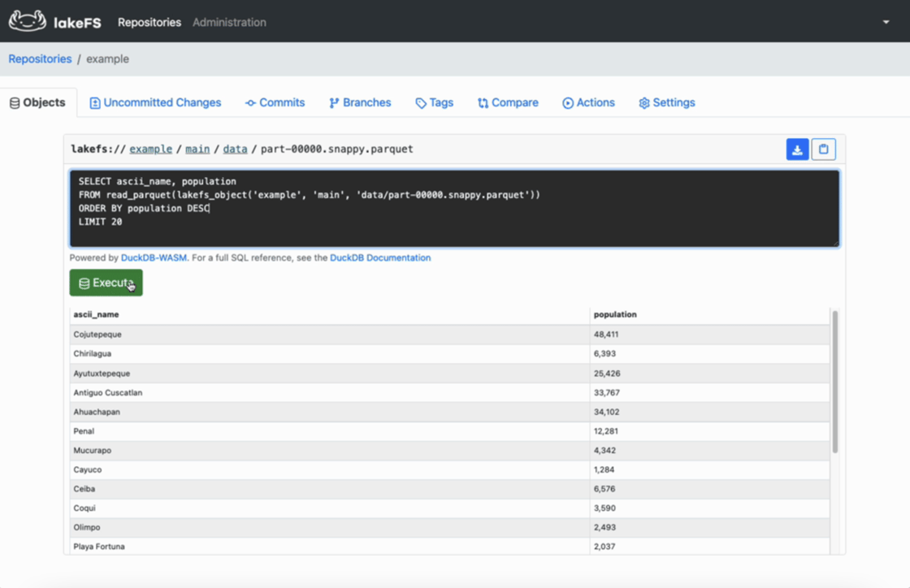Go to Repositories via breadcrumb link
The width and height of the screenshot is (910, 588).
40,59
